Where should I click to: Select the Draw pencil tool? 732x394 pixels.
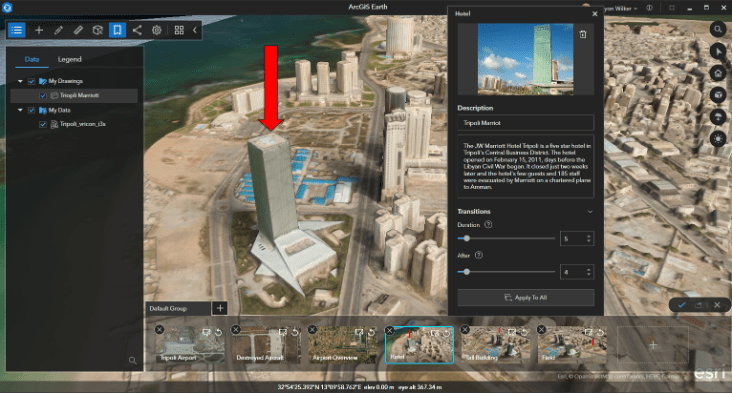pos(58,30)
